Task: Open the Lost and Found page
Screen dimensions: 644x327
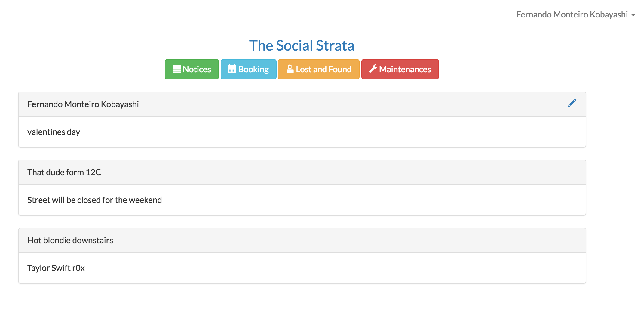Action: pyautogui.click(x=319, y=69)
